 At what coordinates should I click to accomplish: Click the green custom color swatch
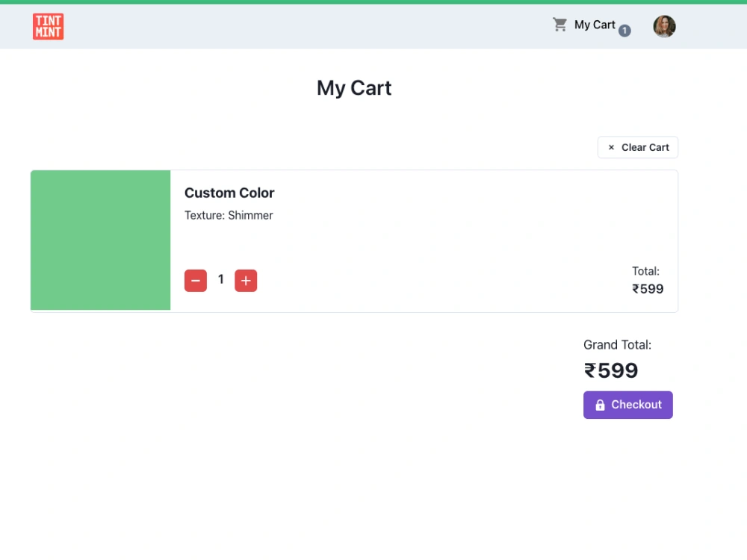tap(101, 240)
